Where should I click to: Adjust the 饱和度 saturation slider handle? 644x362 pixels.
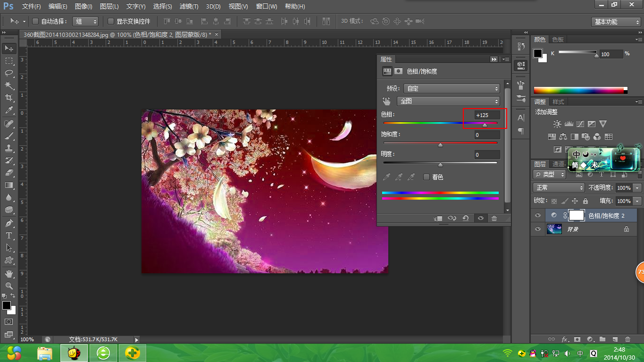(x=440, y=145)
